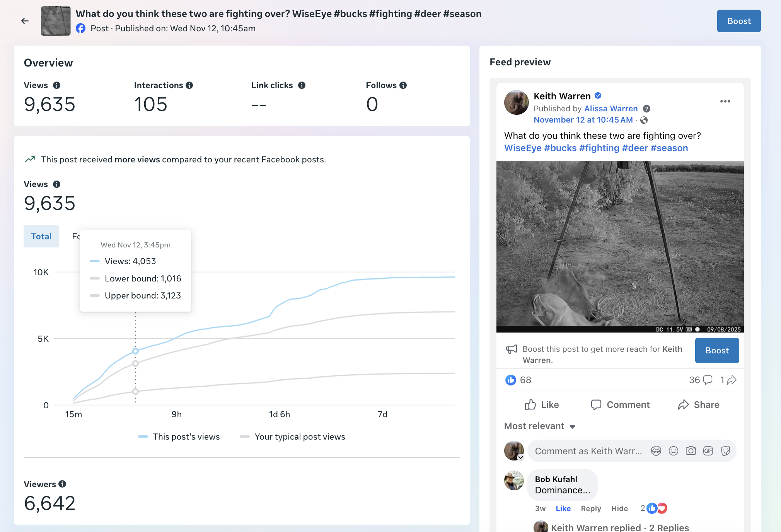This screenshot has width=781, height=532.
Task: Open the comment-as profile switcher arrow
Action: pyautogui.click(x=520, y=458)
